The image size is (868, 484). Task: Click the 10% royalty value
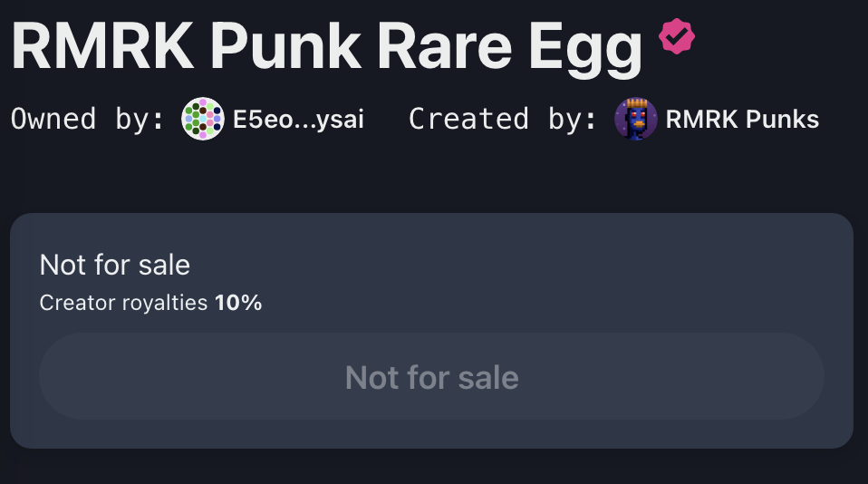tap(238, 303)
